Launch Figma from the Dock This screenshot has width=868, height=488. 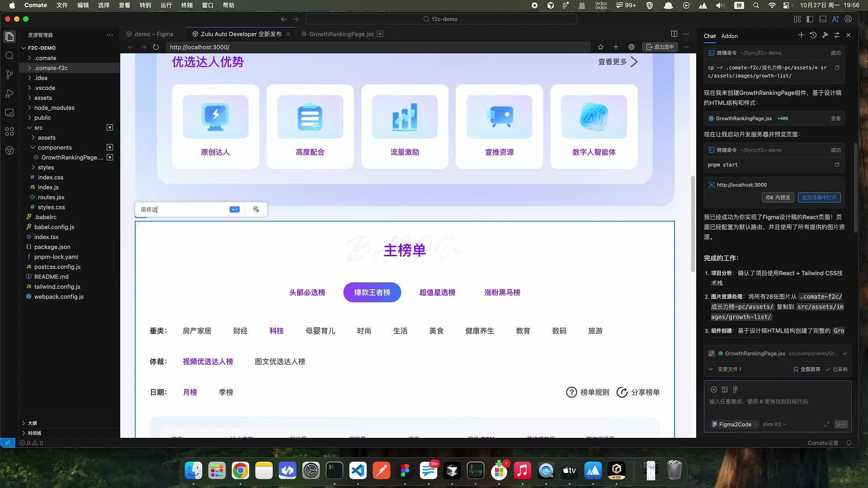coord(405,471)
